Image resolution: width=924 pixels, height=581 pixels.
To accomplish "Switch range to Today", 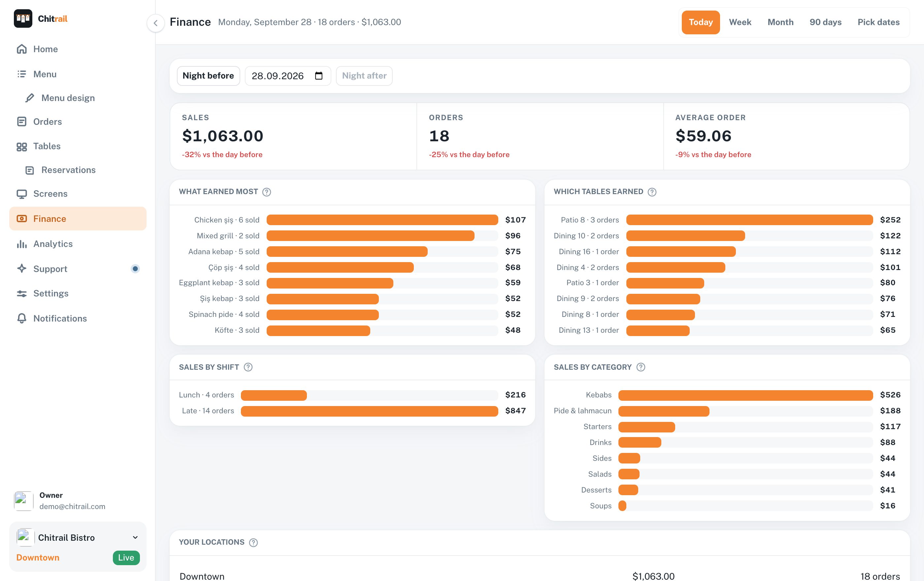I will (701, 22).
